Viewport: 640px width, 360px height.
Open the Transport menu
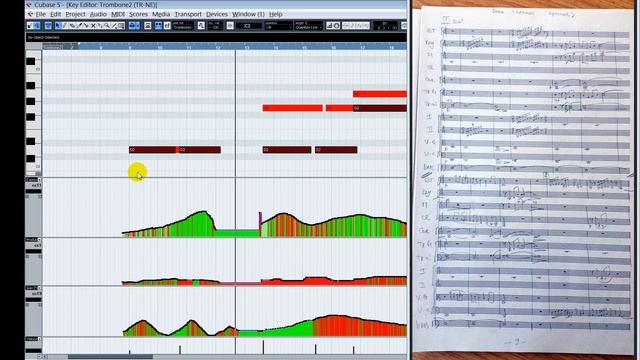click(x=188, y=14)
